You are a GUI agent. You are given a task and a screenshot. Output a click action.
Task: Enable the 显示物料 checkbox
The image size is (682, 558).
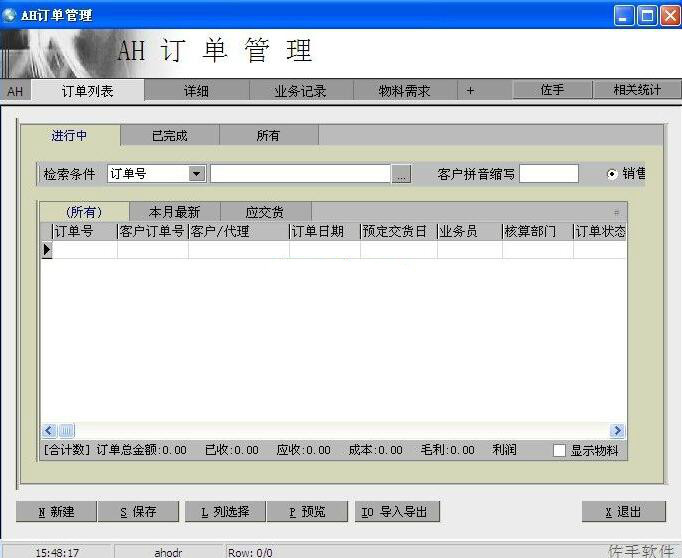[559, 450]
